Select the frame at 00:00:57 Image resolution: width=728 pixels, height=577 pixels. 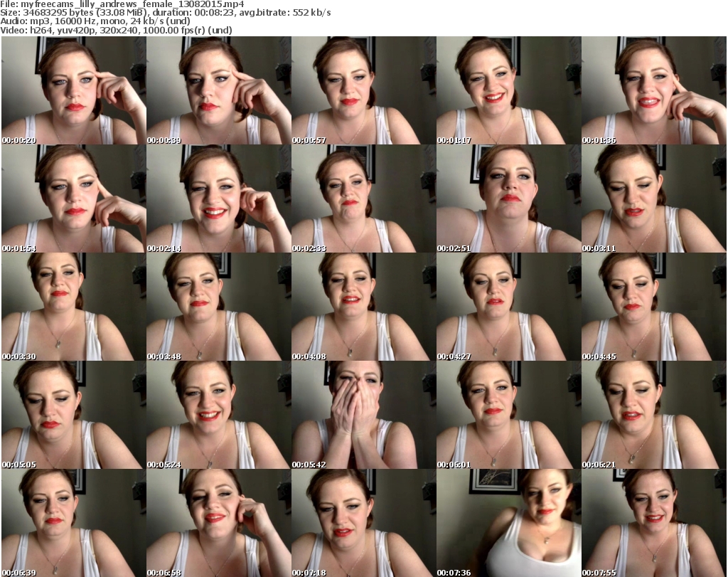pos(363,90)
